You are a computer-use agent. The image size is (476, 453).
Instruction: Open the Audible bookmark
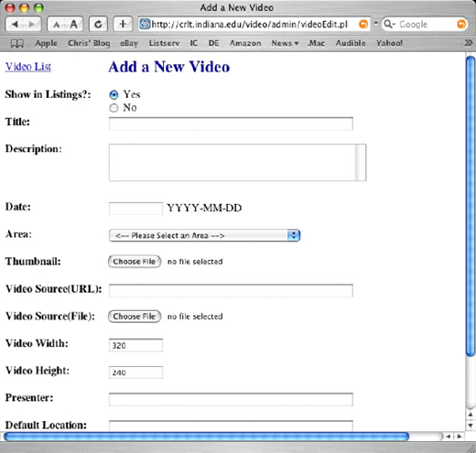click(351, 43)
